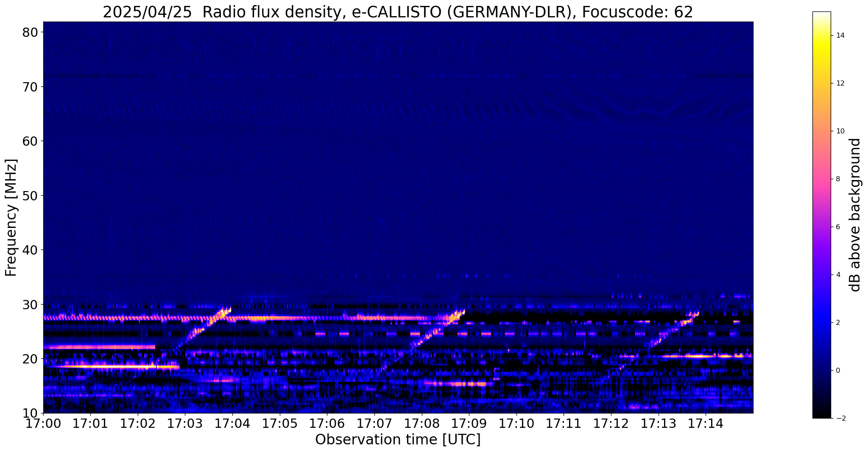Click the 17:08 time tick label
Viewport: 868px width, 452px height.
click(421, 423)
